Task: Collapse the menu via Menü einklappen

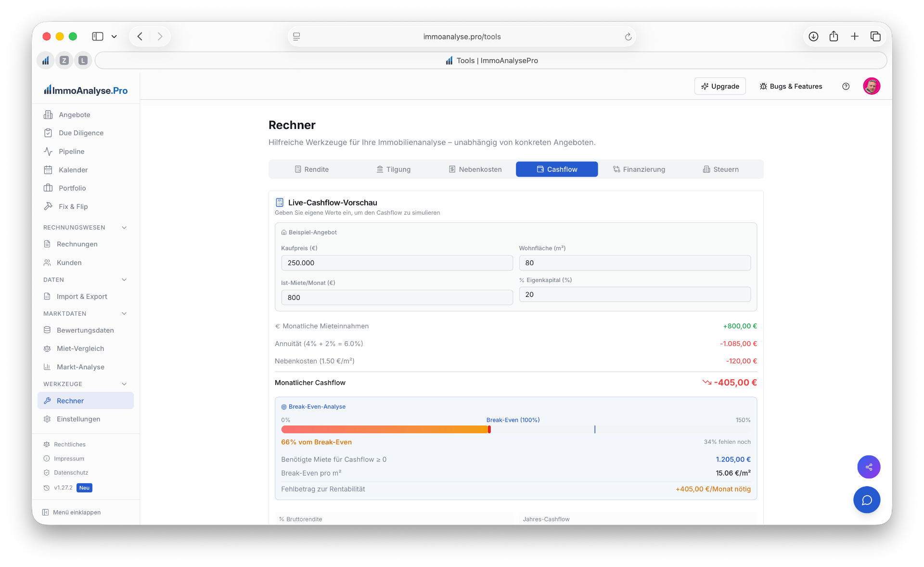Action: pyautogui.click(x=71, y=512)
